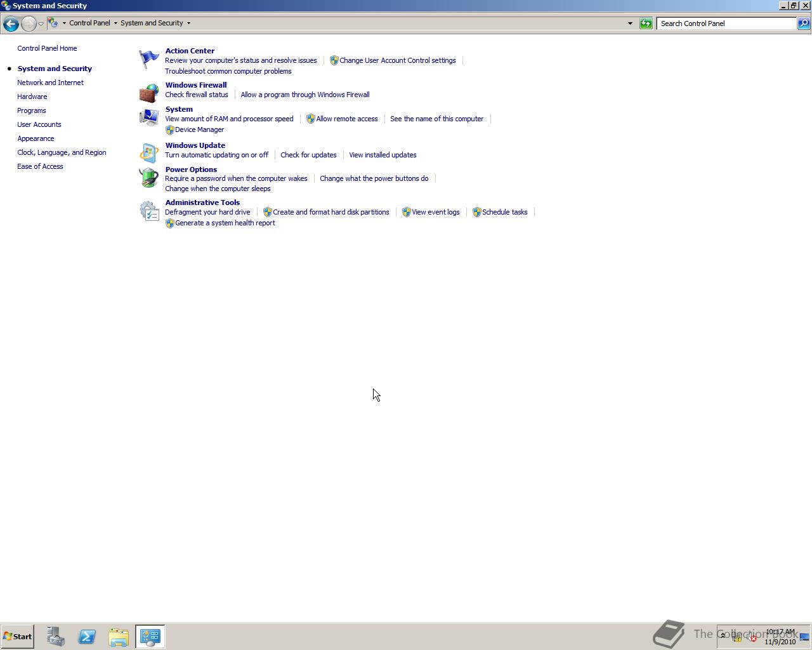812x650 pixels.
Task: View installed updates
Action: click(383, 155)
